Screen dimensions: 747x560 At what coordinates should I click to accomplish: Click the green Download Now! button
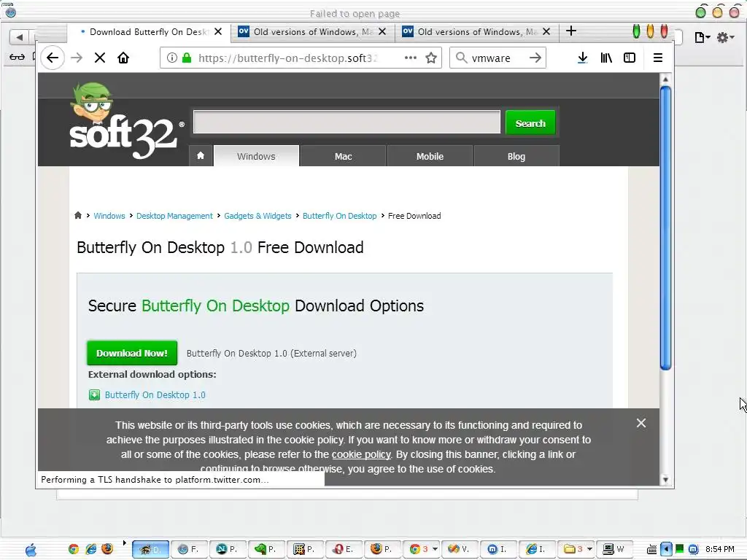(x=132, y=353)
